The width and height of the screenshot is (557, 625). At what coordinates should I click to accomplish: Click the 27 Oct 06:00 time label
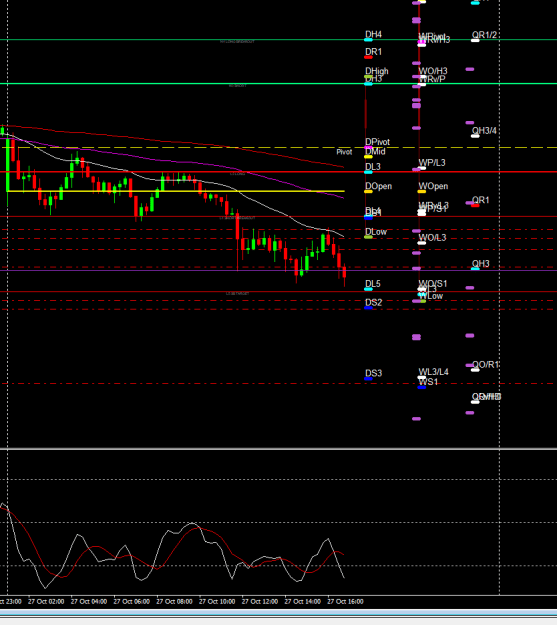coord(132,601)
